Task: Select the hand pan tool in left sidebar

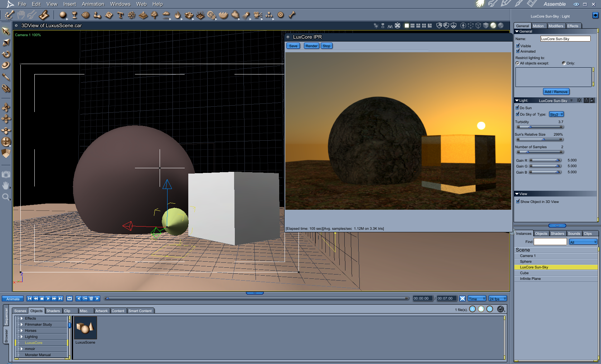Action: [x=6, y=185]
